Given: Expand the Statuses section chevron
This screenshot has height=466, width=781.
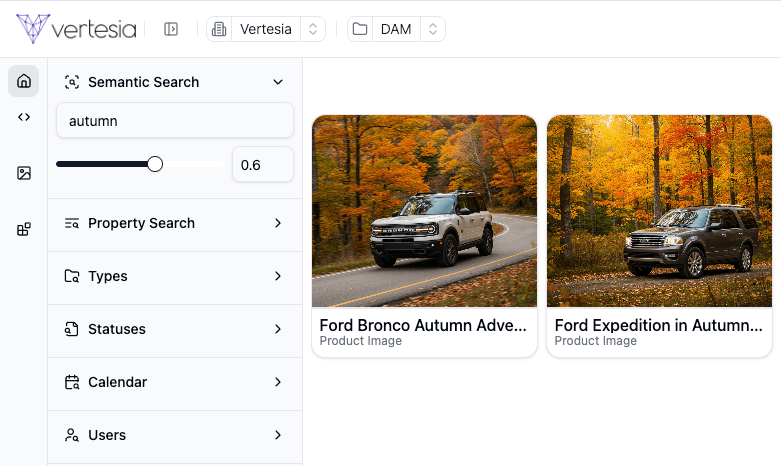Looking at the screenshot, I should [278, 329].
